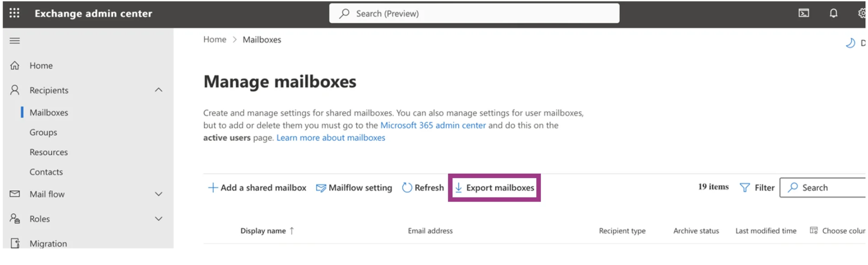Screen dimensions: 868x265
Task: Click the Roles person-badge icon
Action: (x=15, y=218)
